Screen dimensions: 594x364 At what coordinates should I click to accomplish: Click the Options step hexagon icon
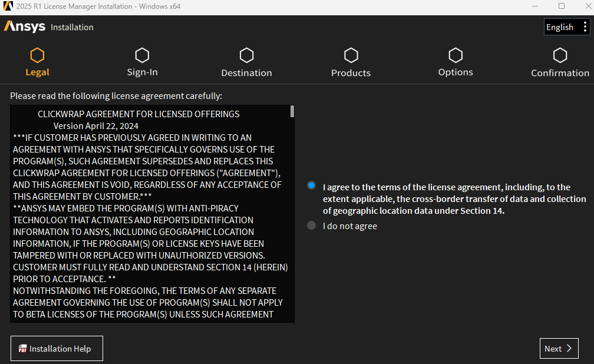point(456,55)
